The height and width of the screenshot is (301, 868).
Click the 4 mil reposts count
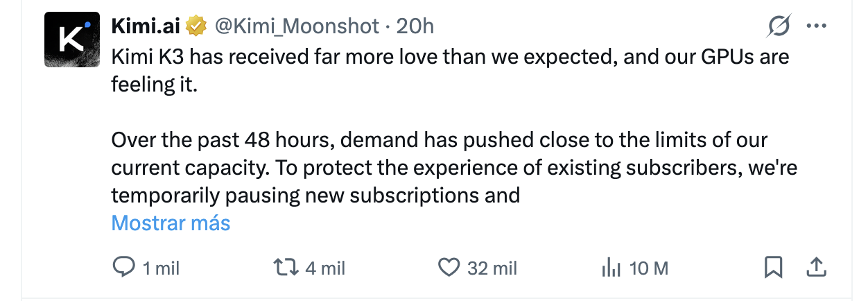(x=324, y=268)
